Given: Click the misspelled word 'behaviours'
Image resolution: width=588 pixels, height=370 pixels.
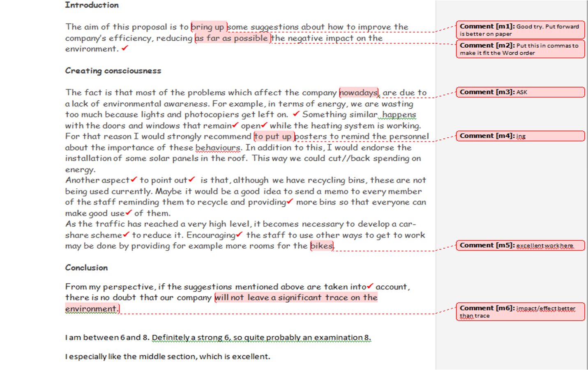Looking at the screenshot, I should tap(218, 147).
